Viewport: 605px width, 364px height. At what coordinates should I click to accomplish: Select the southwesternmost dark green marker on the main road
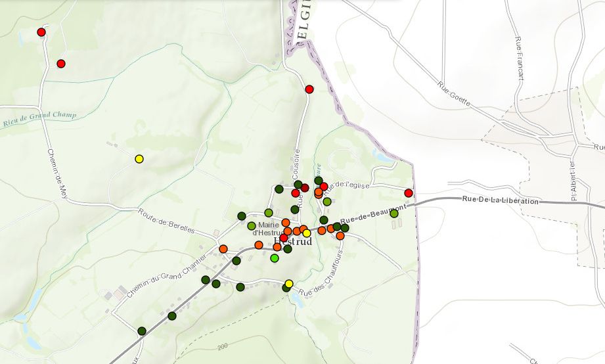[142, 330]
